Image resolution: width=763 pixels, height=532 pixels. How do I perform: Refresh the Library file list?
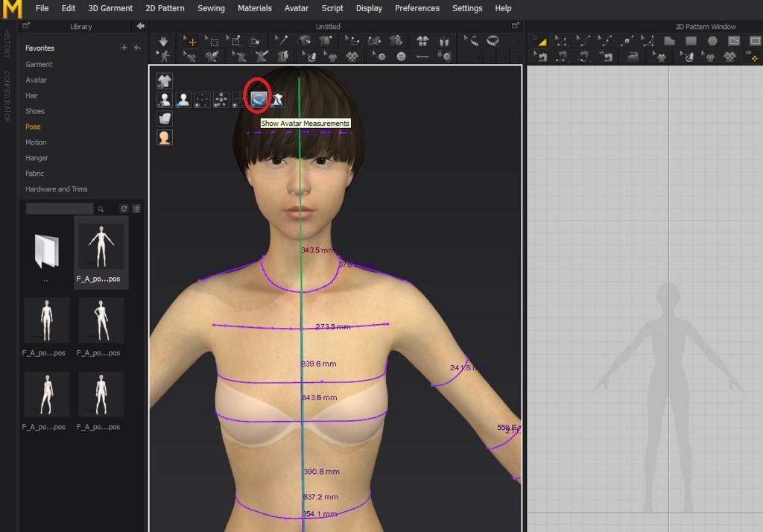pos(124,209)
